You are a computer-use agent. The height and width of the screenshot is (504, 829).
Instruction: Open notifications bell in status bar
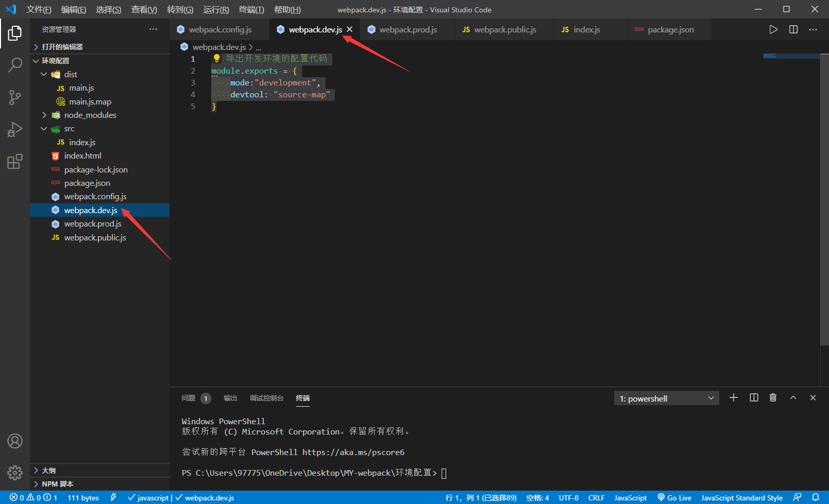pos(816,497)
